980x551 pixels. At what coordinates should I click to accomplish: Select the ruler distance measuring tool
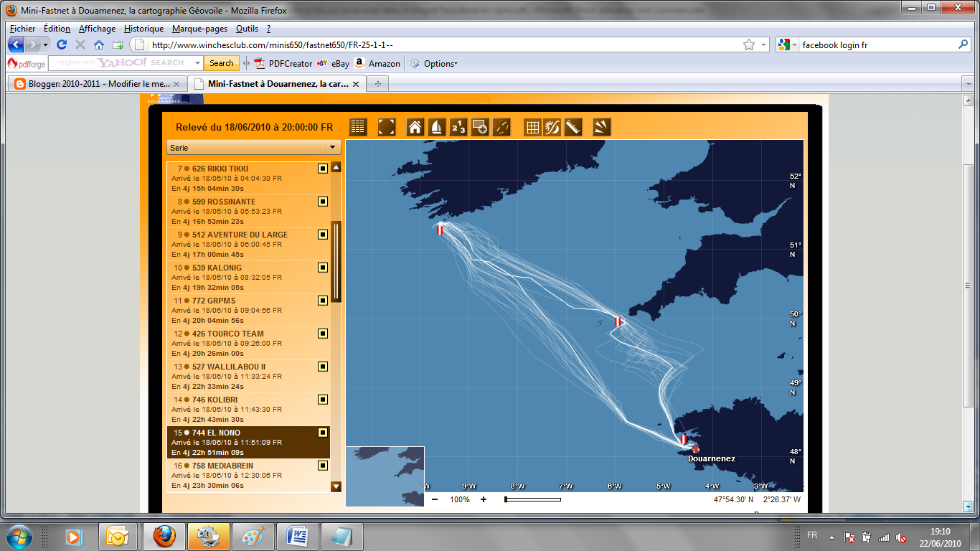tap(573, 127)
